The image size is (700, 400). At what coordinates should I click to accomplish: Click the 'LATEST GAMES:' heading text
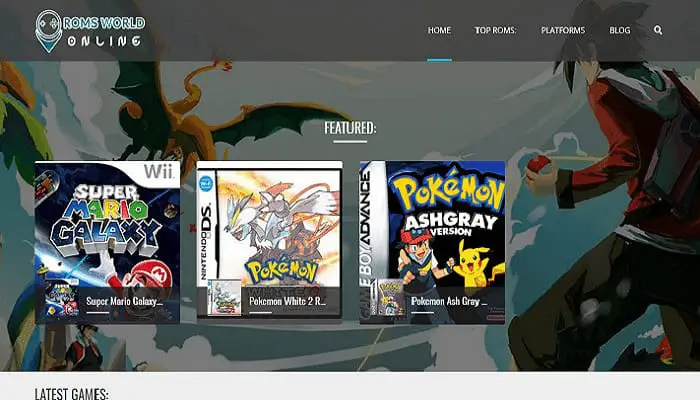point(71,394)
